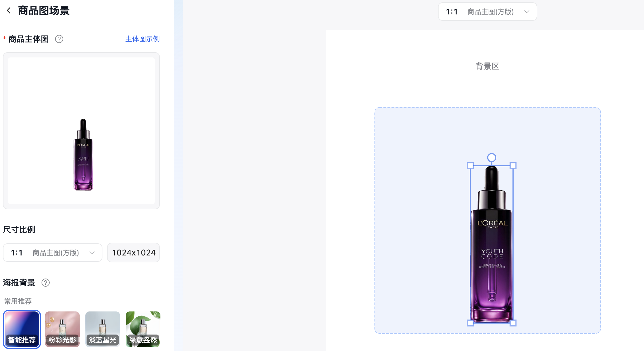
Task: Click help icon next to 商品主体图
Action: pyautogui.click(x=59, y=39)
